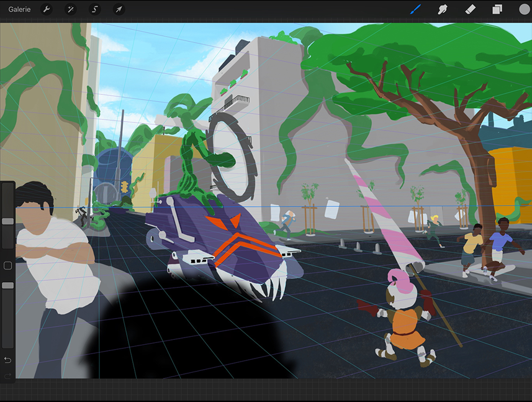532x402 pixels.
Task: Tap the square modify button in sidebar
Action: (7, 266)
